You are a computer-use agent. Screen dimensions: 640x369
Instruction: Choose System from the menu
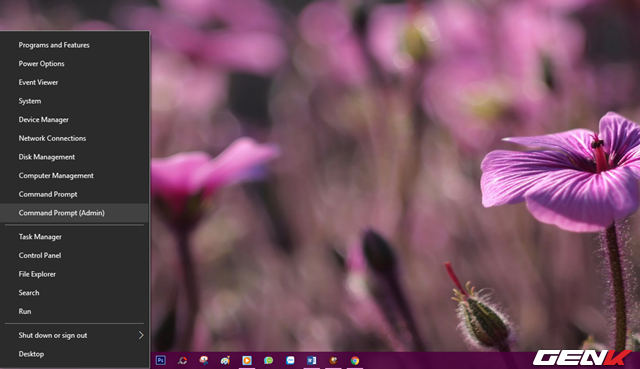pyautogui.click(x=74, y=101)
